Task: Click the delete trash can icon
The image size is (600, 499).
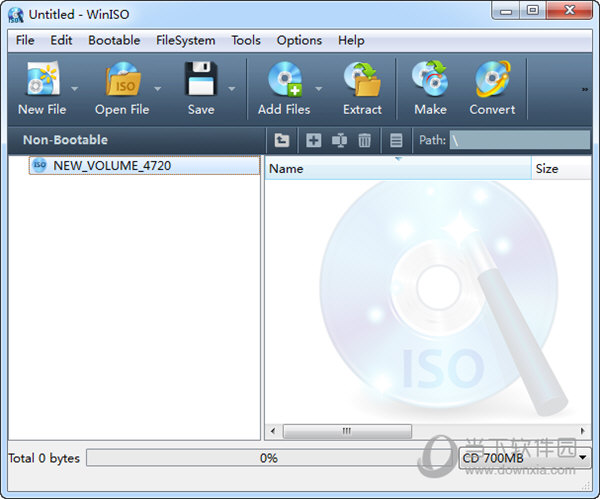Action: pos(364,140)
